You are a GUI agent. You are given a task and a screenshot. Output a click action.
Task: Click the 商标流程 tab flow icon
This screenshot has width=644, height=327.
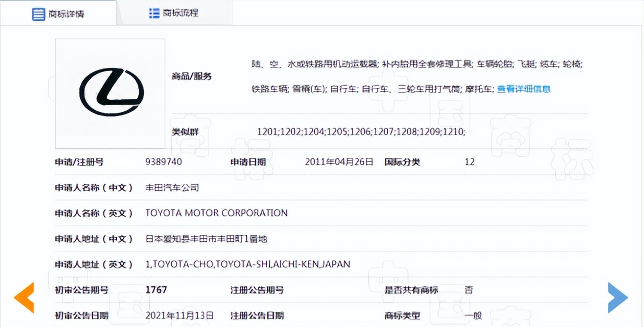click(154, 13)
